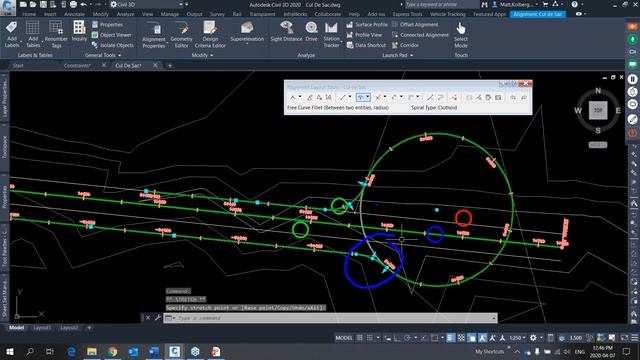The height and width of the screenshot is (360, 640).
Task: Create a Connected Alignment
Action: coord(420,35)
